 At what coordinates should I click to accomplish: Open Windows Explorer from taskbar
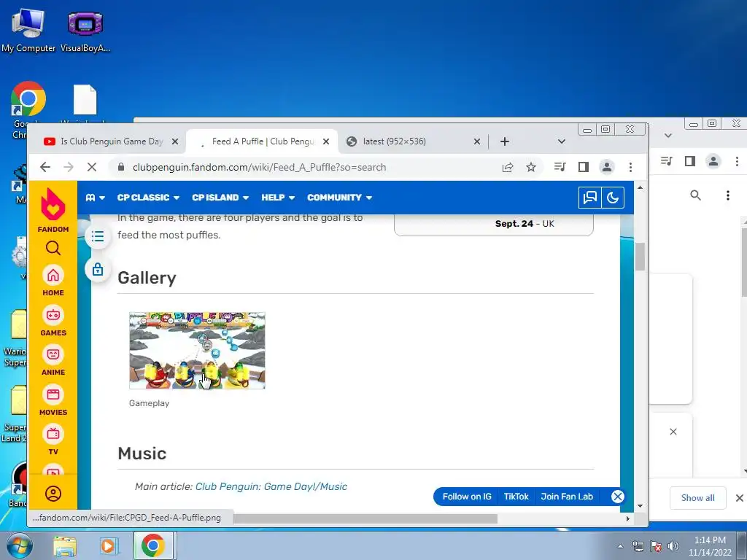pyautogui.click(x=65, y=545)
